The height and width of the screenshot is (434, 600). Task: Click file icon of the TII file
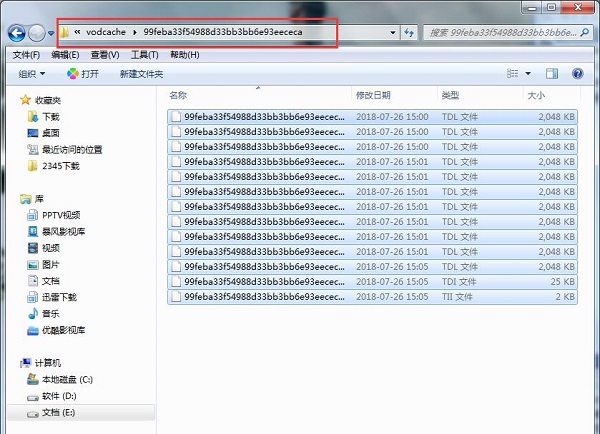[176, 297]
